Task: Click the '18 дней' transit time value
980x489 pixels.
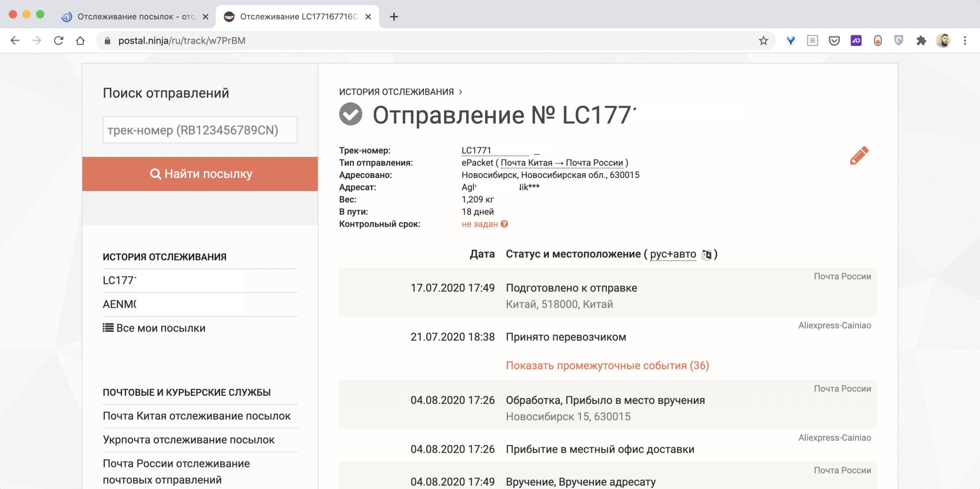Action: [x=478, y=211]
